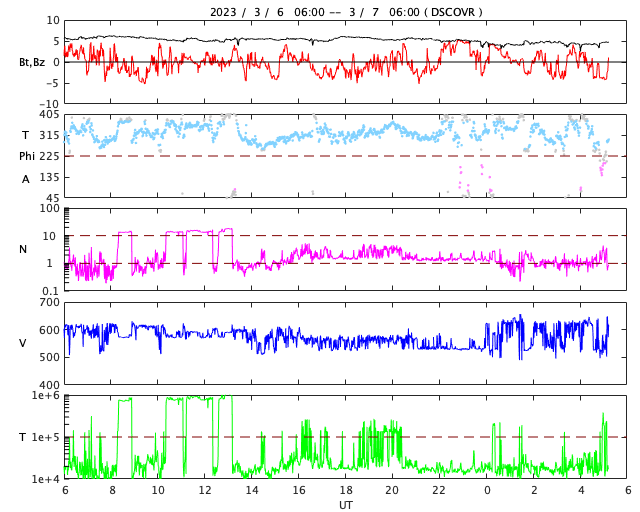Select the Bt,Bz axis label

(x=32, y=62)
